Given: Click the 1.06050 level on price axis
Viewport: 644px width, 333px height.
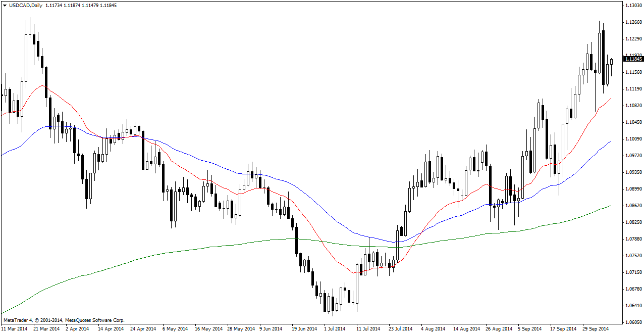Looking at the screenshot, I should 633,322.
